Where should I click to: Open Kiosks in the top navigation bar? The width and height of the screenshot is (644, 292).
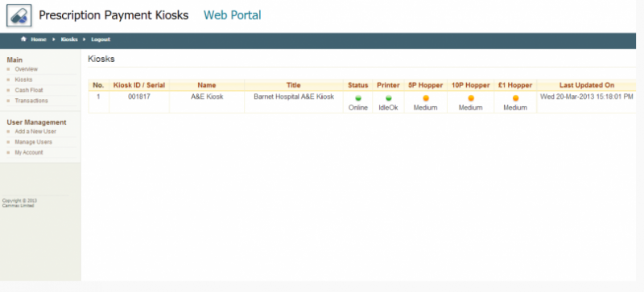click(69, 39)
